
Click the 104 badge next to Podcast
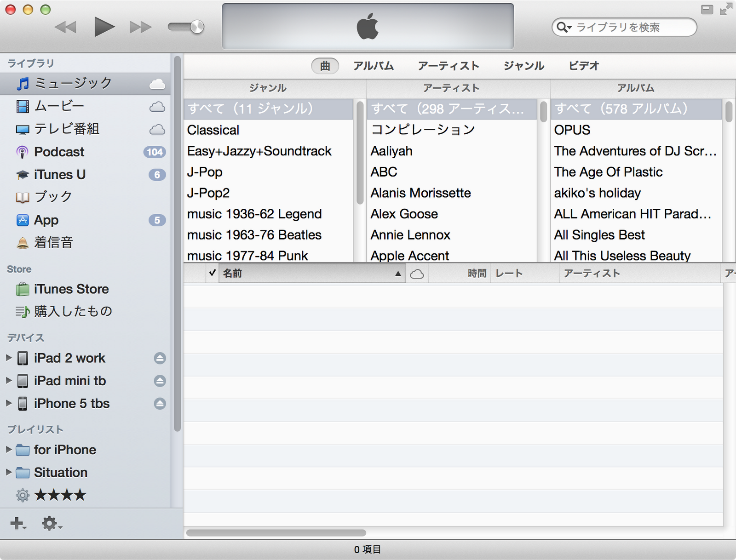(155, 152)
